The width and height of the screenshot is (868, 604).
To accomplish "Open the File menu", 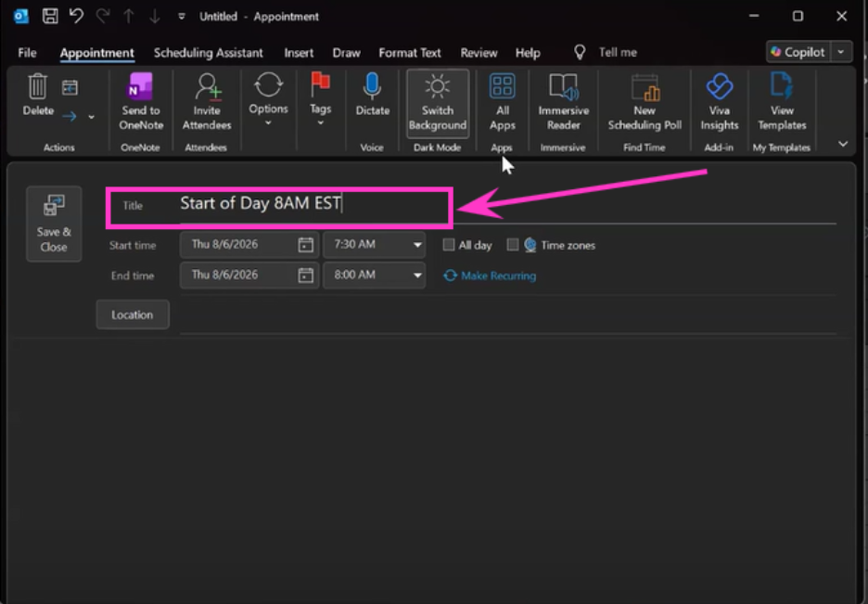I will point(27,53).
